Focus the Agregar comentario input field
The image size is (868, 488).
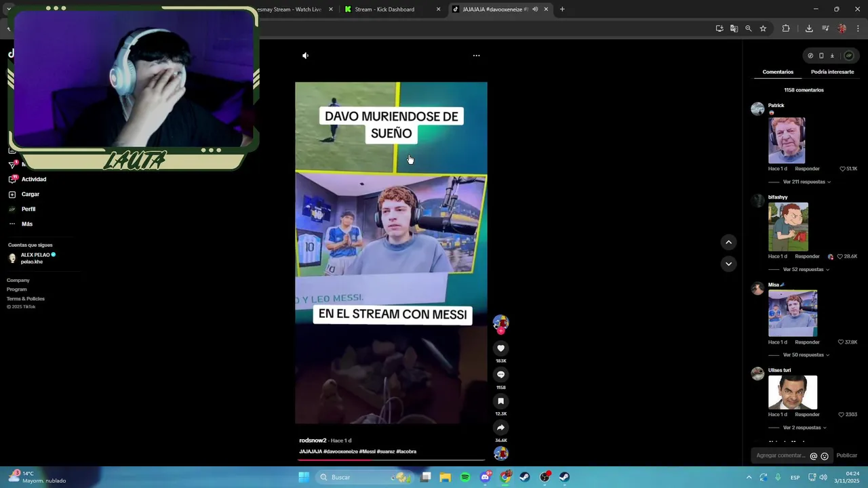pos(781,455)
